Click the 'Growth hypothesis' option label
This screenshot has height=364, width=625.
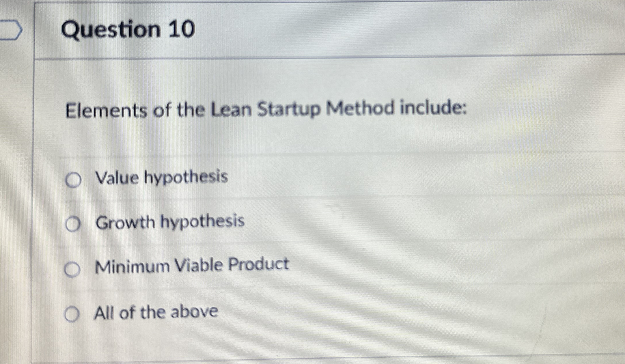[x=170, y=222]
